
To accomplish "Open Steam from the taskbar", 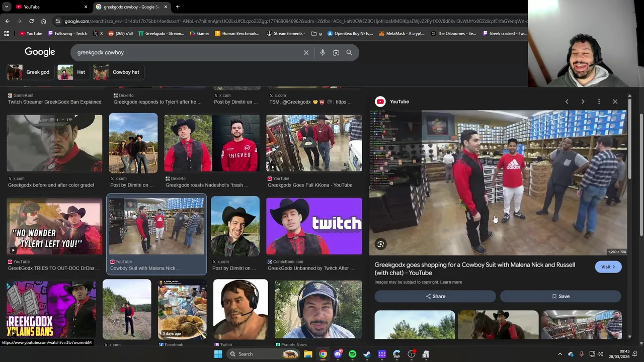I will click(367, 354).
